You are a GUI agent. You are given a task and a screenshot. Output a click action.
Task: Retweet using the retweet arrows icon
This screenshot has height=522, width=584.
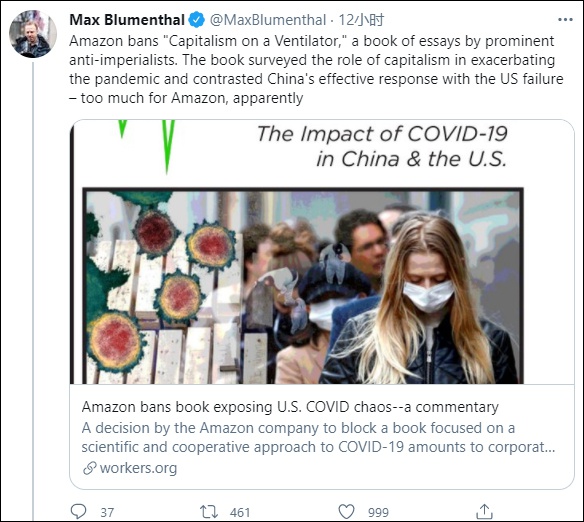[209, 512]
